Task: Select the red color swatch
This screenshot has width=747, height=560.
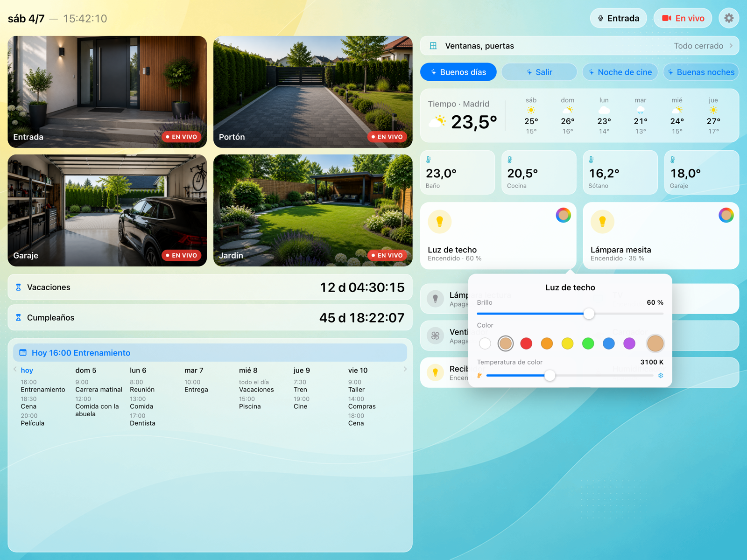Action: pos(526,343)
